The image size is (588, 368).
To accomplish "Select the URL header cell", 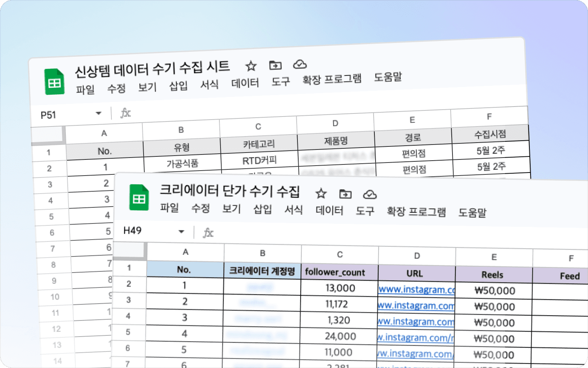I will tap(416, 274).
